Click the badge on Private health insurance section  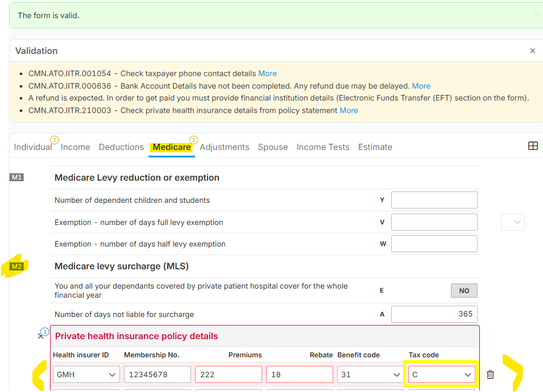pyautogui.click(x=45, y=331)
